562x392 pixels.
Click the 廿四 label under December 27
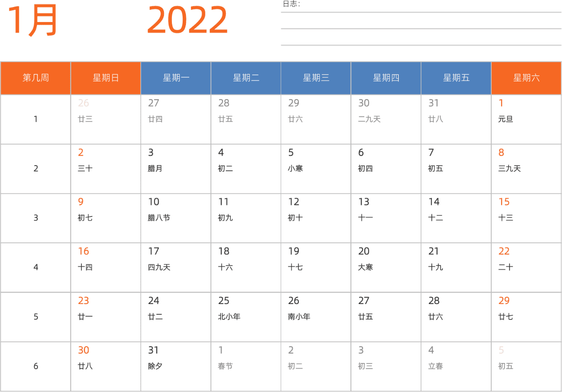tap(155, 119)
